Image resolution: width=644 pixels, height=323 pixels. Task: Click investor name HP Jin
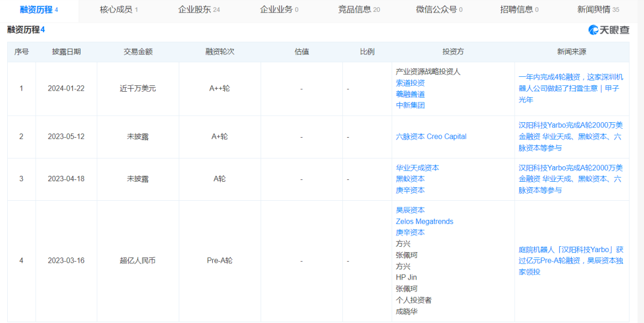coord(406,277)
